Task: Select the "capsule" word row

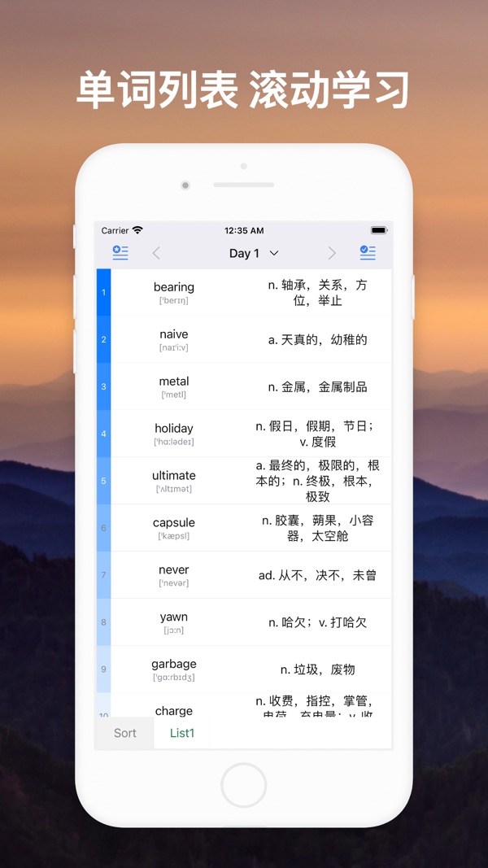Action: click(x=174, y=528)
